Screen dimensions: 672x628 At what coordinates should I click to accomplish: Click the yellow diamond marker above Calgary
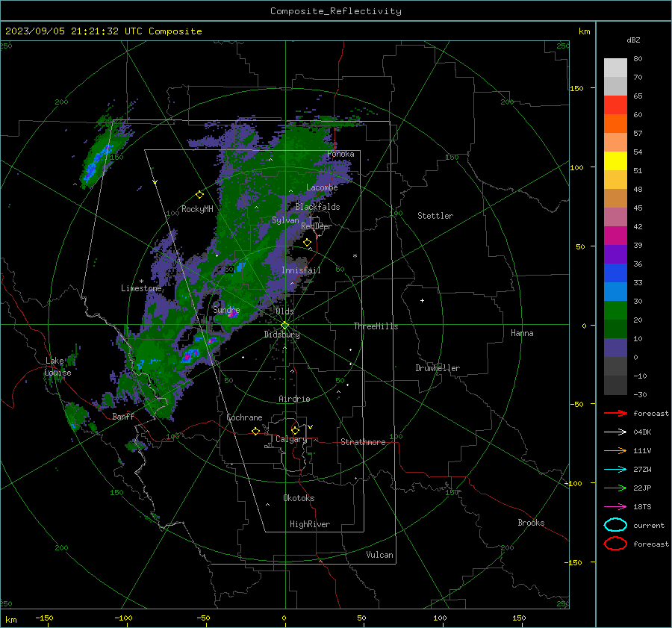point(295,430)
